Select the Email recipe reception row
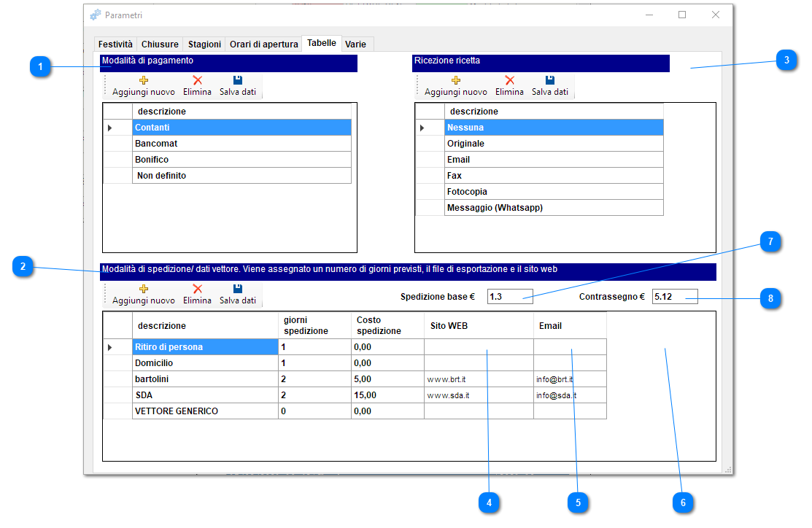Screen dimensions: 812x528 tap(554, 160)
